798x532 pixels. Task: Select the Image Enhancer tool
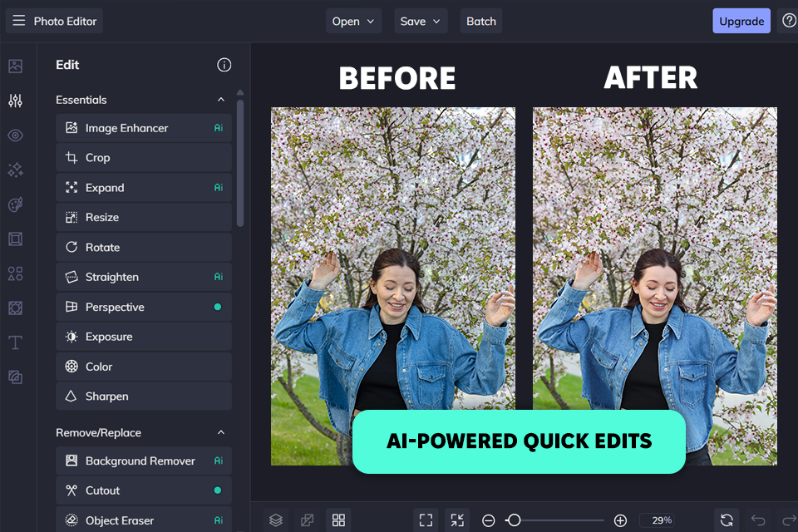point(144,128)
